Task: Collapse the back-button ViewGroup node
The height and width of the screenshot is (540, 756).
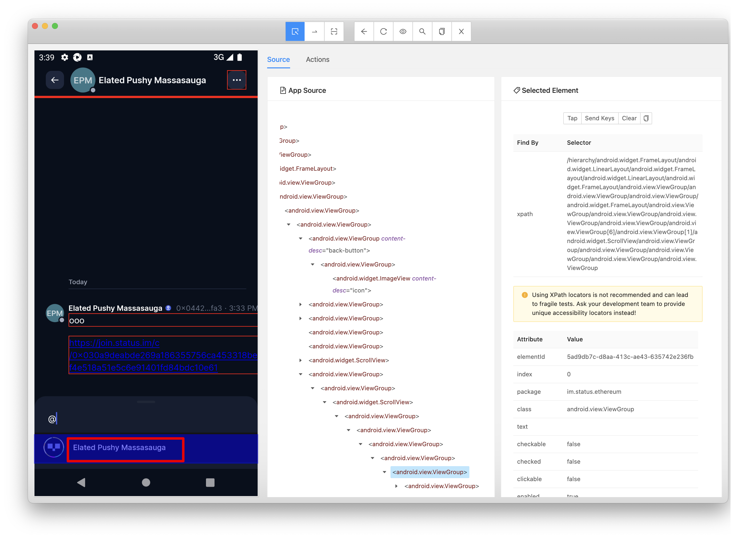Action: click(301, 238)
